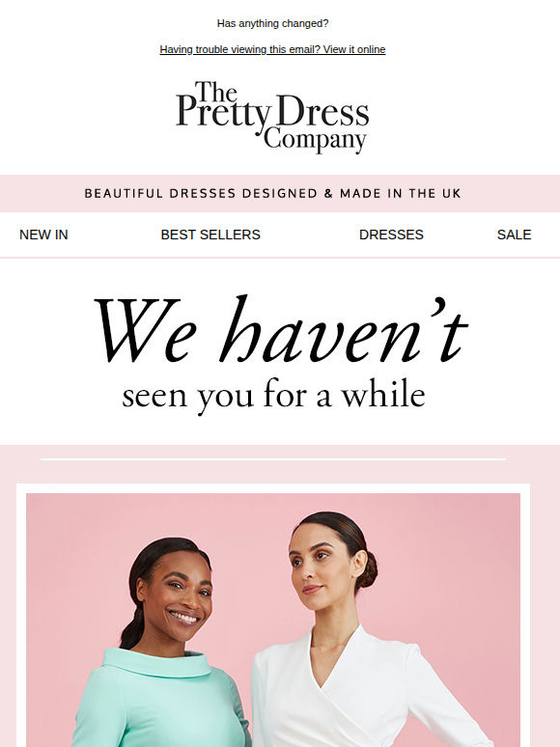Open the 'View it online' link
The width and height of the screenshot is (560, 747).
[272, 49]
